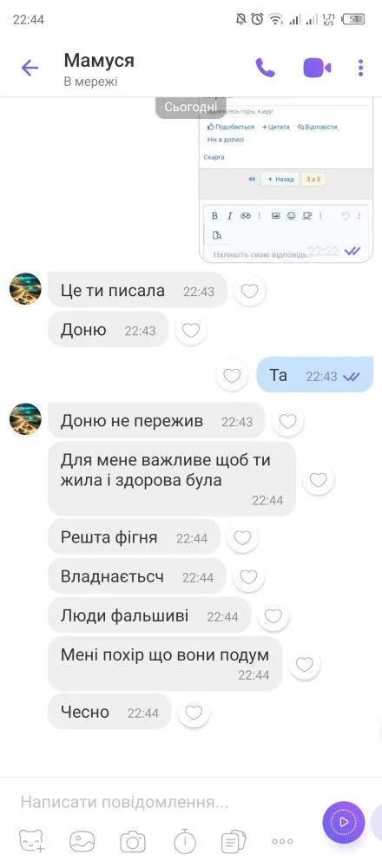Like the message 'Чесно'
The height and width of the screenshot is (868, 382).
tap(194, 713)
